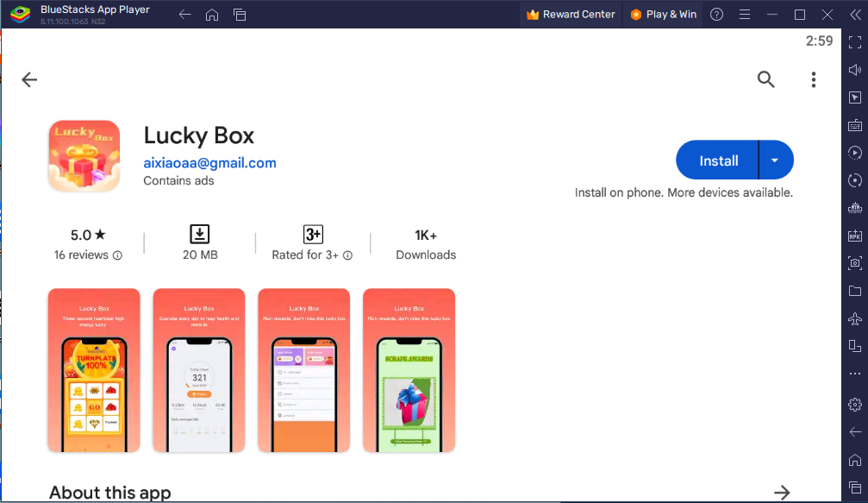Click the overlapping rectangles icon below the airplane
This screenshot has width=868, height=503.
855,346
